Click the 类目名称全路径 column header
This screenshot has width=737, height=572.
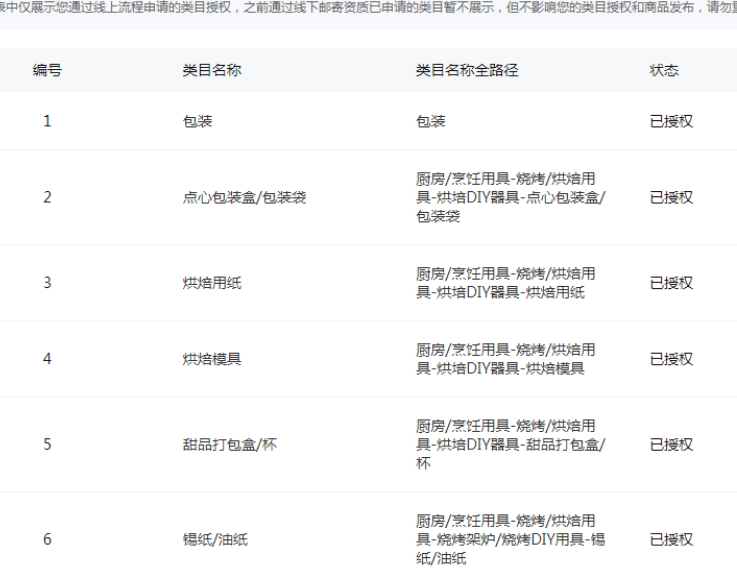click(x=467, y=70)
